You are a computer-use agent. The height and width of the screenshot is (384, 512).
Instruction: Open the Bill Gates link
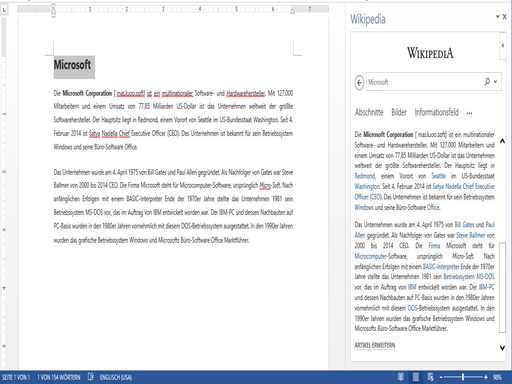coord(464,225)
